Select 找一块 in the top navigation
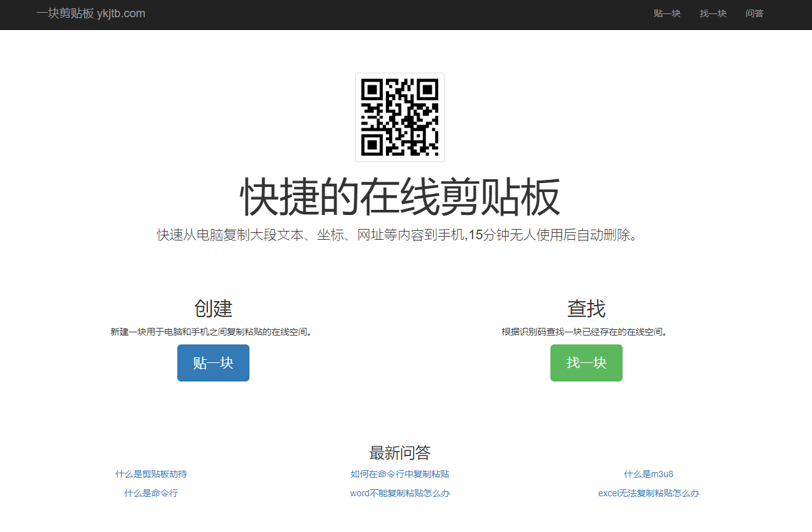Screen dimensions: 812x532 coord(713,13)
